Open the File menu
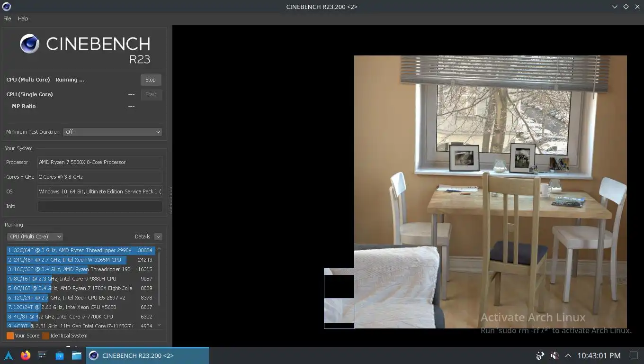The height and width of the screenshot is (364, 644). coord(7,18)
